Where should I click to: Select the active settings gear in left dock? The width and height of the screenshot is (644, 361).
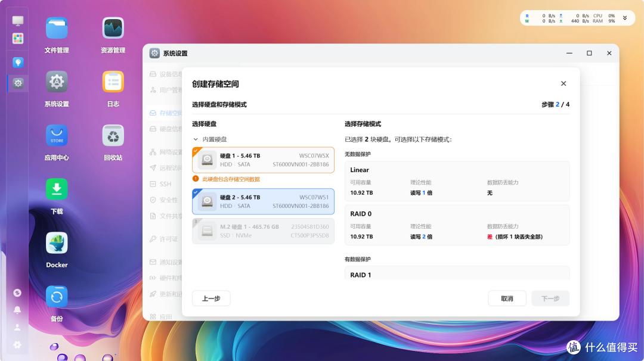[x=18, y=83]
